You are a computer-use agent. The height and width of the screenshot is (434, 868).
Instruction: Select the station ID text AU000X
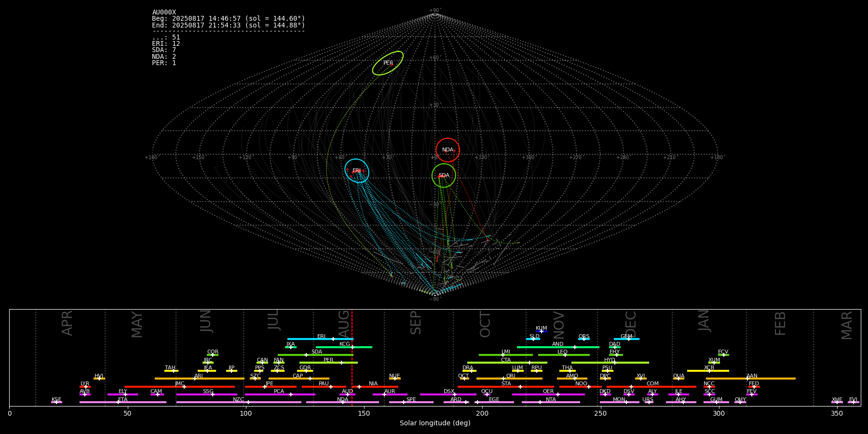164,13
